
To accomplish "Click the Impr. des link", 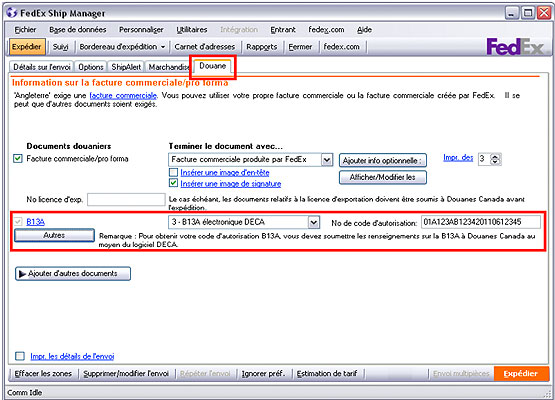I will (458, 158).
